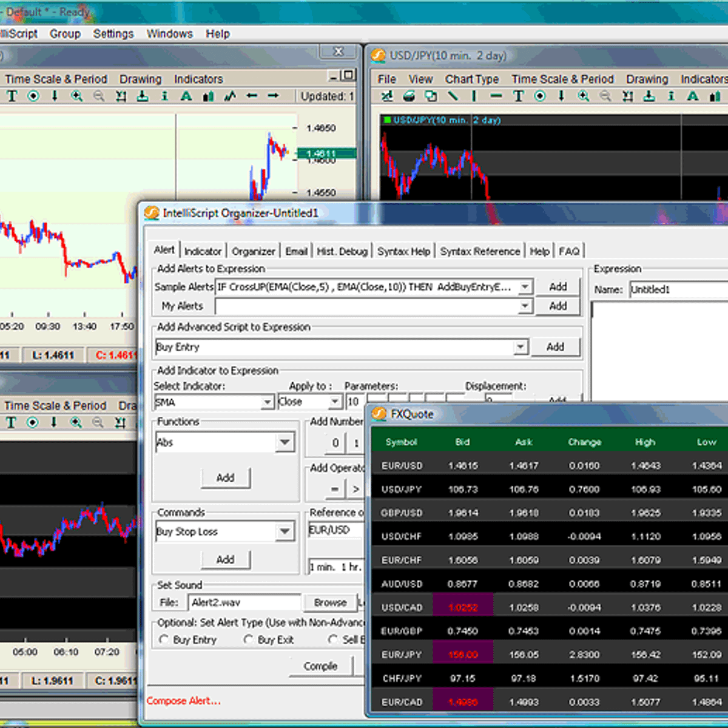Image resolution: width=728 pixels, height=728 pixels.
Task: Open the Hist. Debug tab
Action: coord(342,251)
